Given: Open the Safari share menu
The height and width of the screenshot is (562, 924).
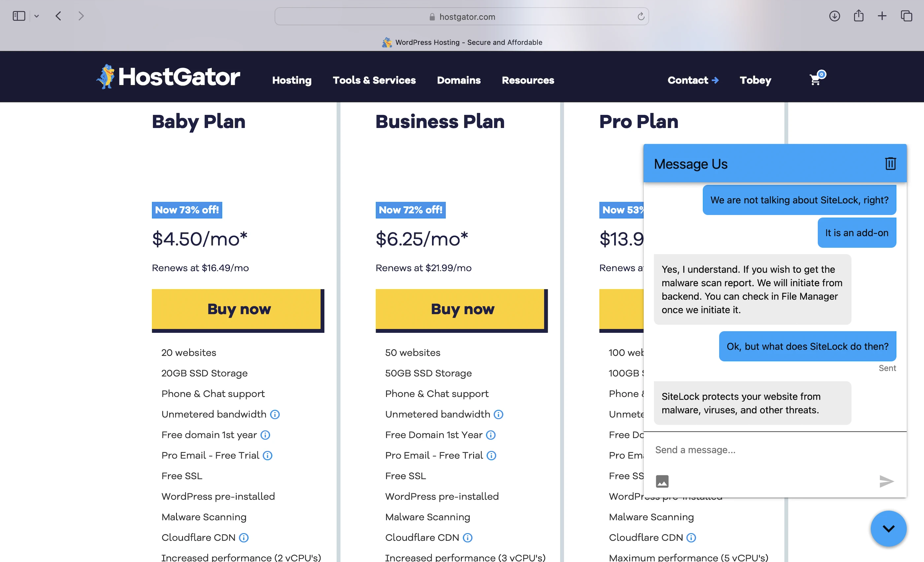Looking at the screenshot, I should [858, 16].
